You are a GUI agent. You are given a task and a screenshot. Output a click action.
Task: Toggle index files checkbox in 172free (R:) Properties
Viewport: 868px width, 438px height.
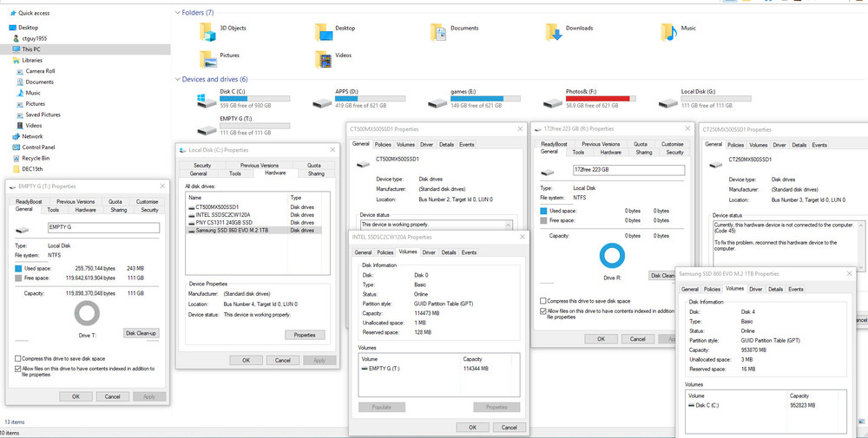[543, 311]
